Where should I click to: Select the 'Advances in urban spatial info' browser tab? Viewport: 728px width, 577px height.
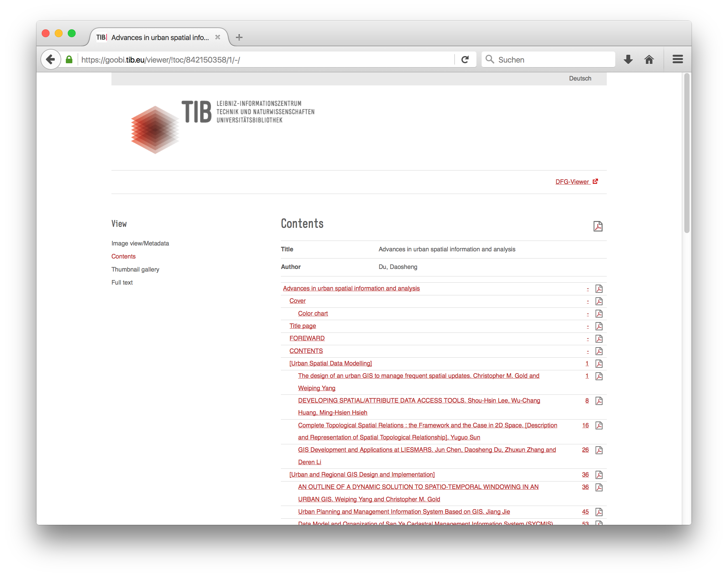[159, 37]
